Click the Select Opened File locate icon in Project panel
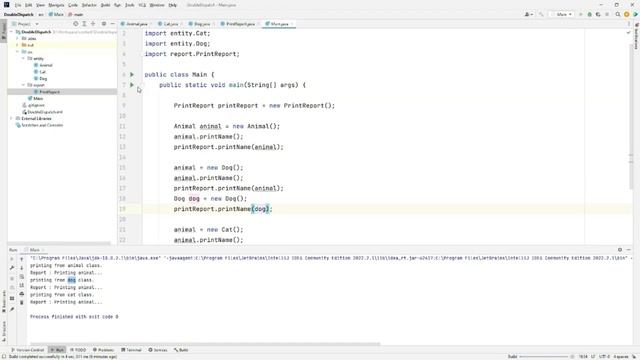This screenshot has height=360, width=640. [76, 24]
